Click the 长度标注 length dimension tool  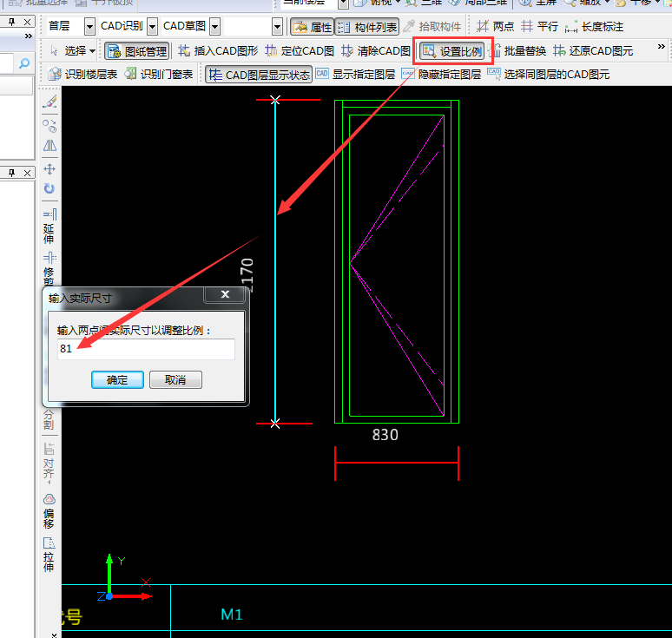pos(594,27)
